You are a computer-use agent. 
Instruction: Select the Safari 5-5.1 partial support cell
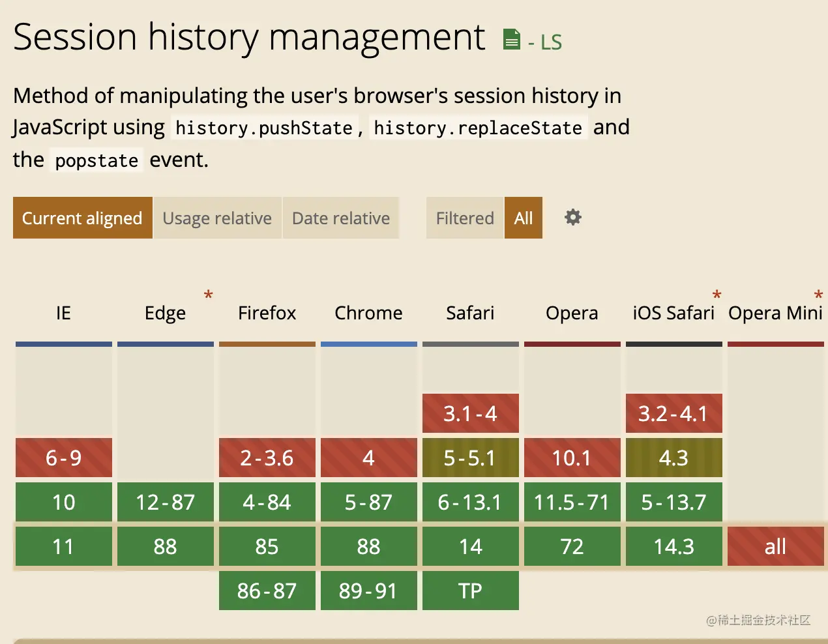pos(471,458)
